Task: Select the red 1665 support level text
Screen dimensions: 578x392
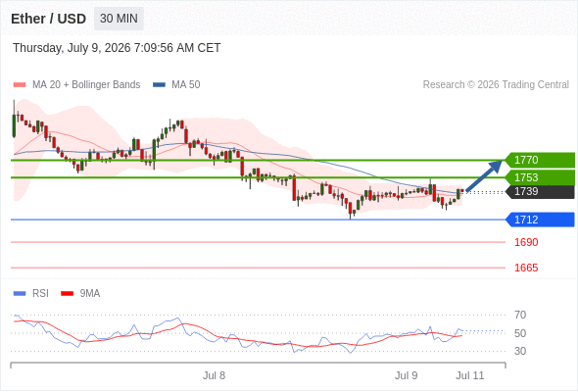Action: [526, 268]
